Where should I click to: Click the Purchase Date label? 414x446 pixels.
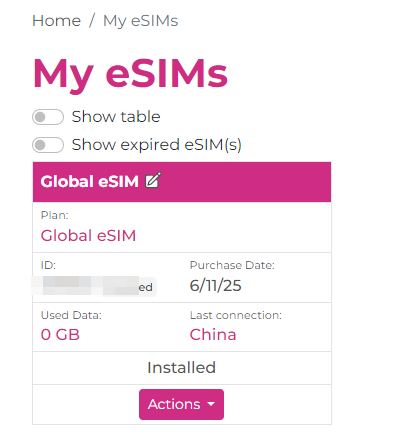232,265
